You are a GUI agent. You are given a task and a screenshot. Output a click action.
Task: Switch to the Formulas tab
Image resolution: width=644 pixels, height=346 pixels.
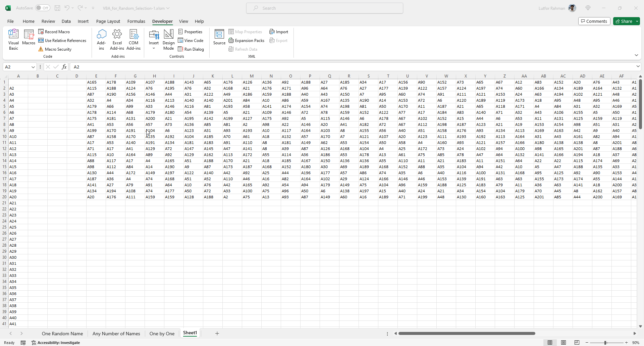point(136,21)
